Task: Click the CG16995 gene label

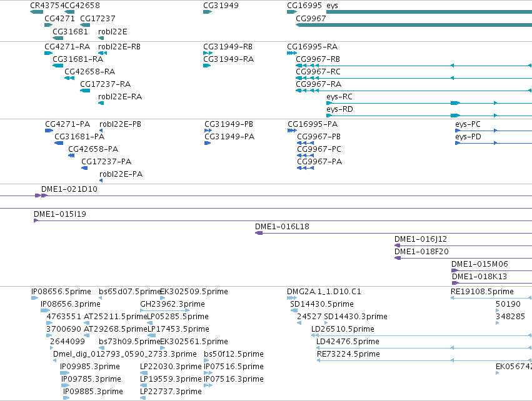Action: point(304,6)
